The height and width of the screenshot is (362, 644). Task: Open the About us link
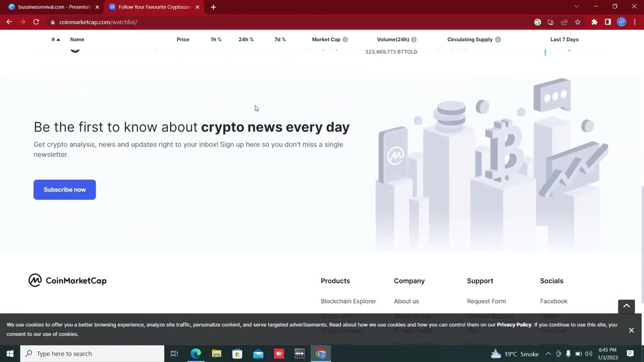coord(406,301)
